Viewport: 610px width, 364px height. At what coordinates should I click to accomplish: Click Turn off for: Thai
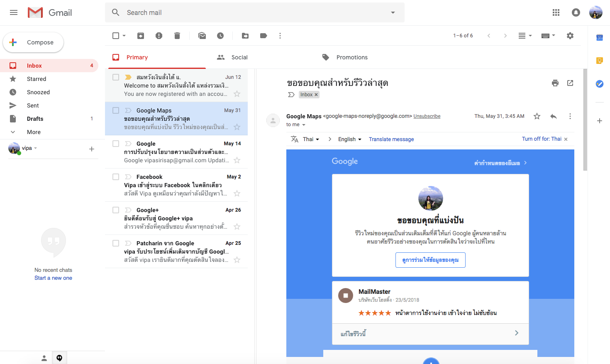pos(542,139)
